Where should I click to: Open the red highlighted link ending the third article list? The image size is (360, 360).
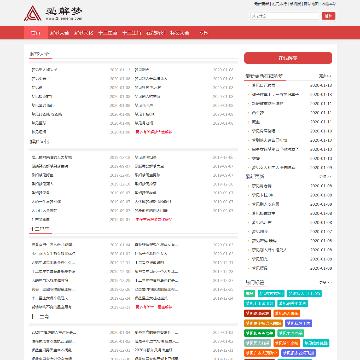pos(154,307)
